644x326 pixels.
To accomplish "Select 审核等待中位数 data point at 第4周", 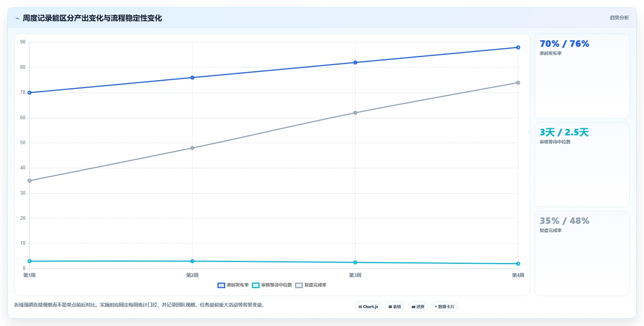I will point(518,264).
